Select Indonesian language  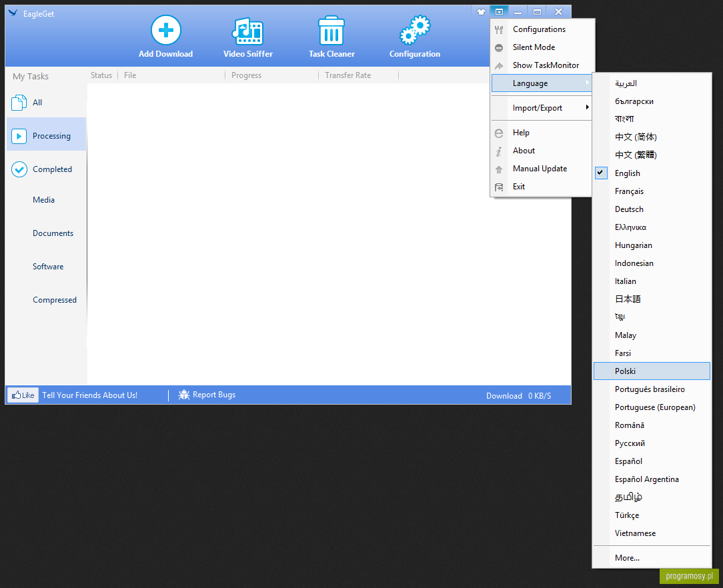652,263
